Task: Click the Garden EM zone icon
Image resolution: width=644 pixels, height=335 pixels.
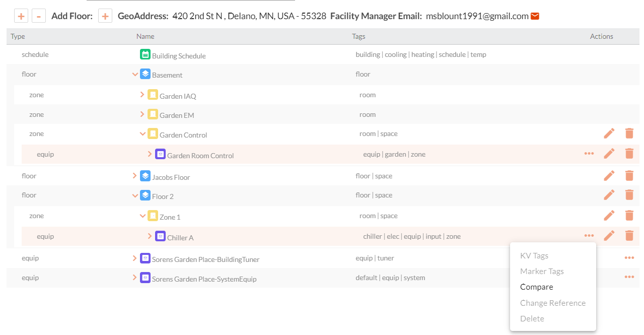Action: (153, 114)
